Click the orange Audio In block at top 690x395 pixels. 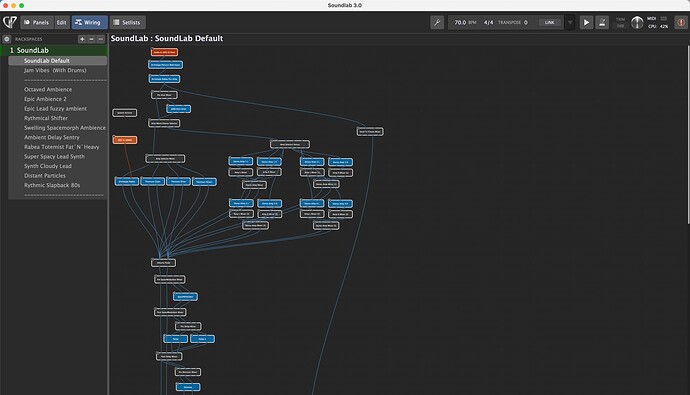(x=165, y=52)
